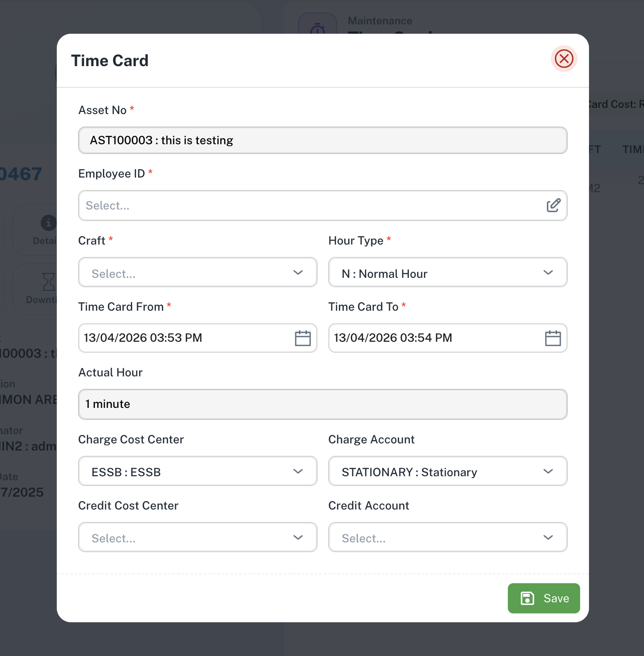Expand the Craft dropdown

pyautogui.click(x=298, y=273)
